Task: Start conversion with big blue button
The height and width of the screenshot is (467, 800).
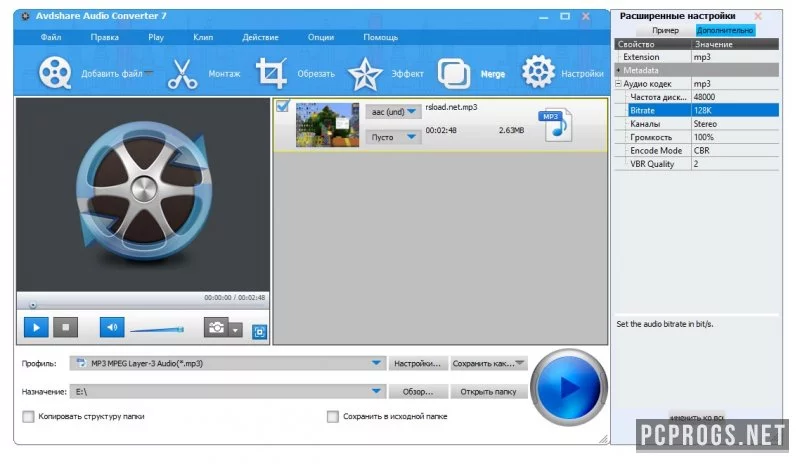Action: (x=569, y=387)
